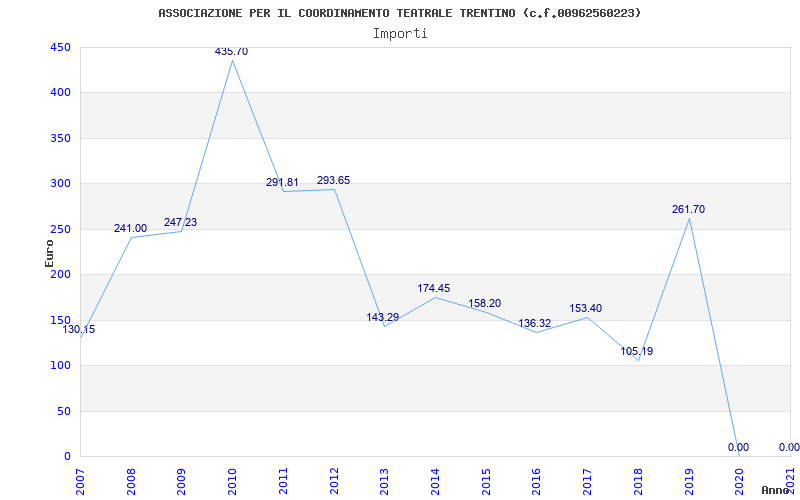Select the 2019 year label
The height and width of the screenshot is (500, 800).
689,481
